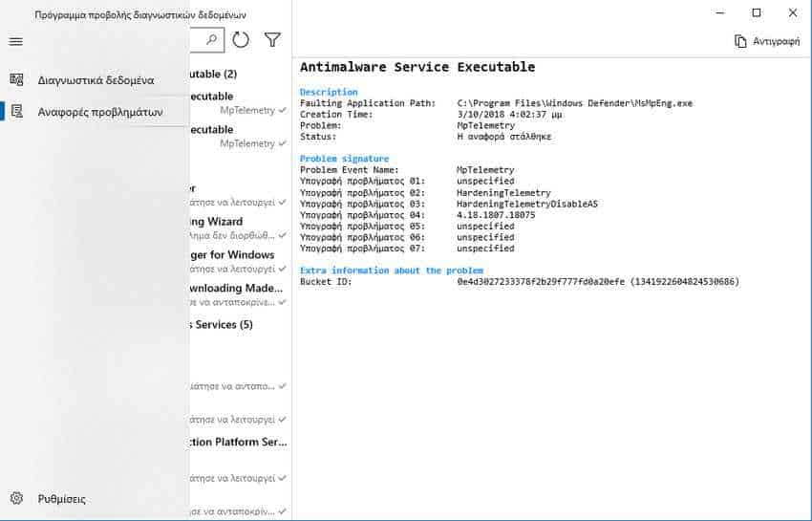812x521 pixels.
Task: Select the 'ger for Windows' report
Action: pos(237,261)
